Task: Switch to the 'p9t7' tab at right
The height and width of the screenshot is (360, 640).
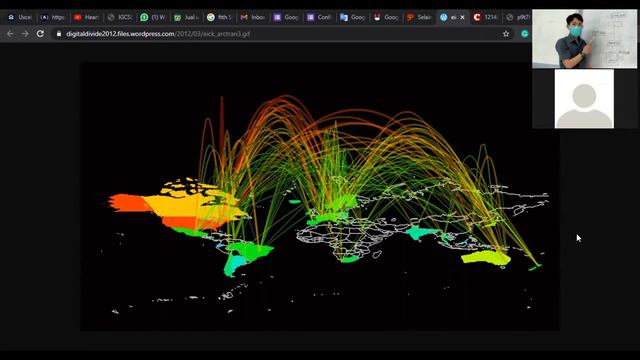Action: click(x=518, y=17)
